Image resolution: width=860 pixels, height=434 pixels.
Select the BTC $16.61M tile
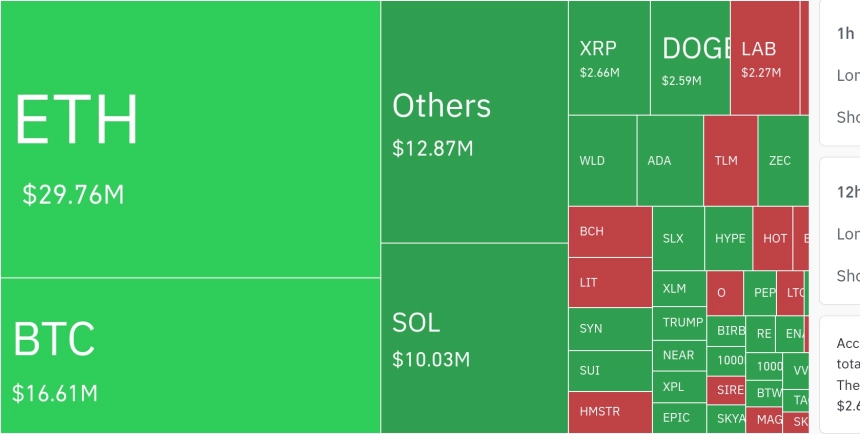(190, 356)
